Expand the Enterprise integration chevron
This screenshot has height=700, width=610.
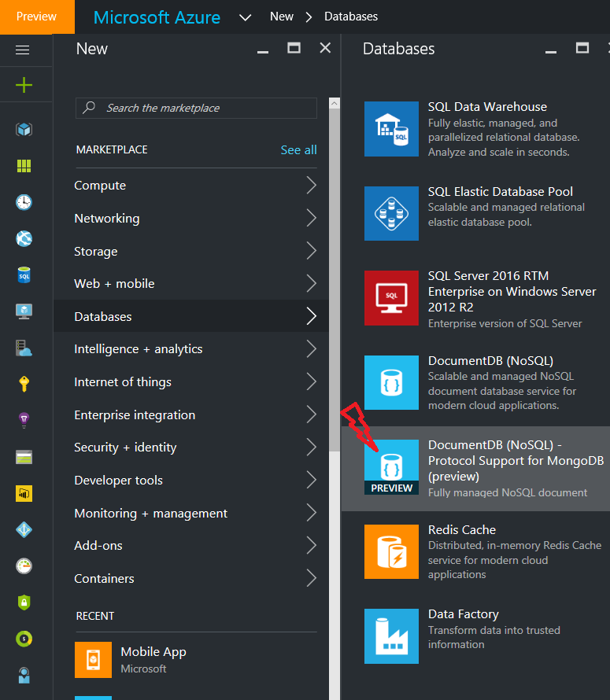[312, 414]
